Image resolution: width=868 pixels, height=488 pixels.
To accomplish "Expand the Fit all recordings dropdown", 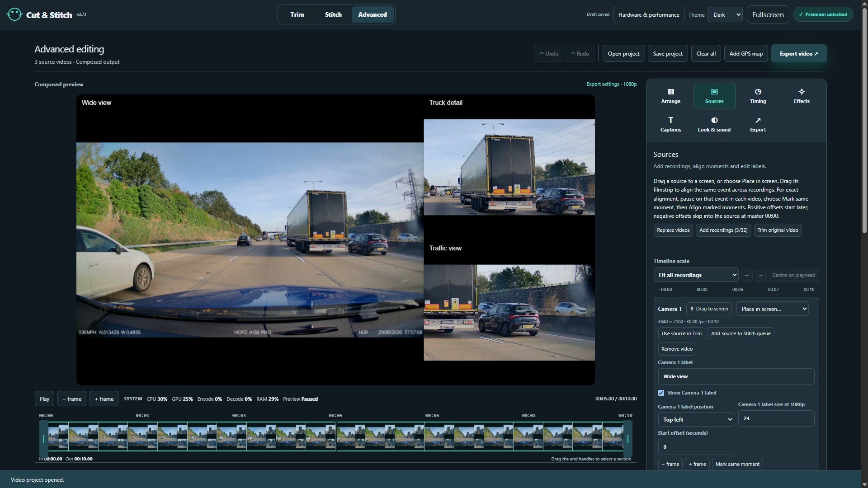I will coord(696,275).
